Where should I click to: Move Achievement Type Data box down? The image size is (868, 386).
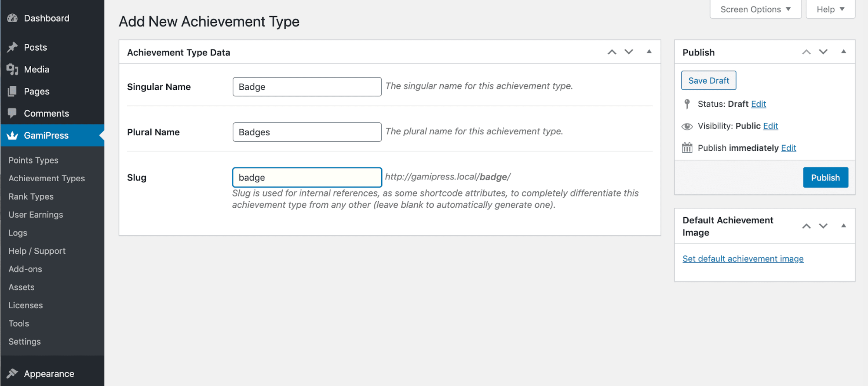pos(629,52)
